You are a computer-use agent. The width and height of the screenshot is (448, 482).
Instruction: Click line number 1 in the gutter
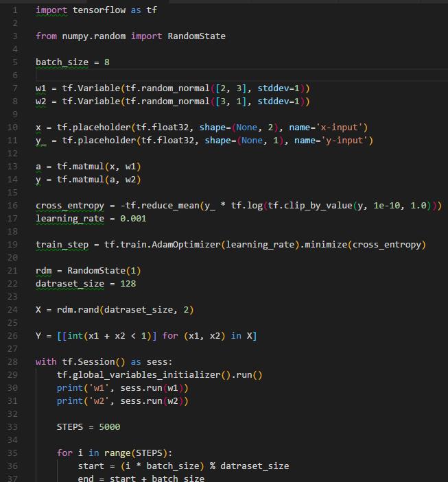[x=15, y=10]
